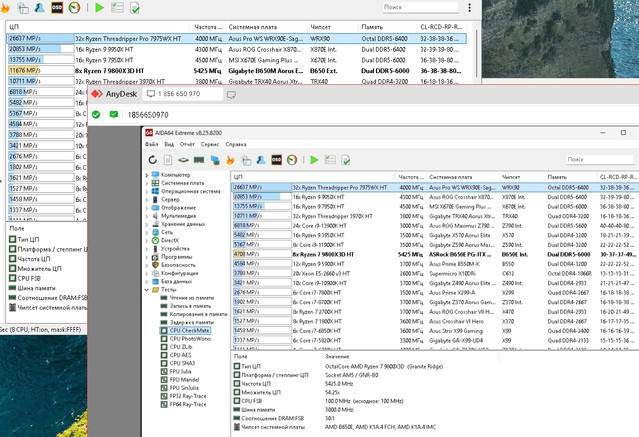Click the memory module icon in inner AIDA64 toolbar
Viewport: 639px width, 437px height.
pyautogui.click(x=199, y=160)
